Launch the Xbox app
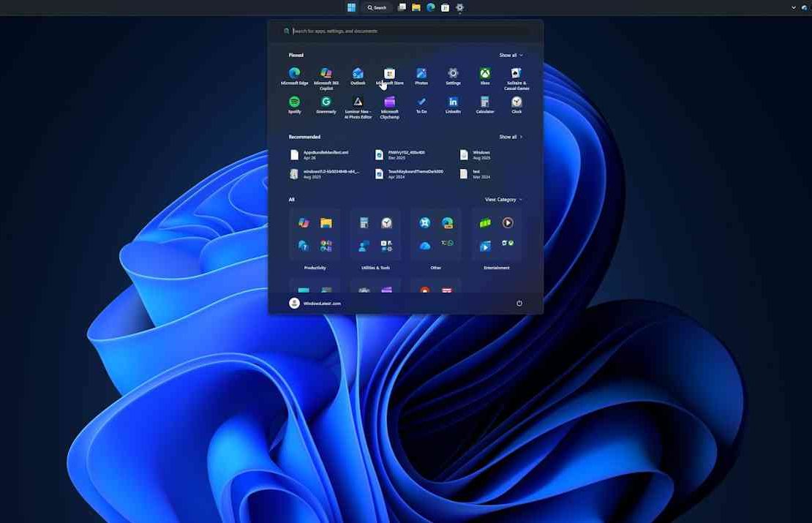The height and width of the screenshot is (523, 812). (x=485, y=76)
